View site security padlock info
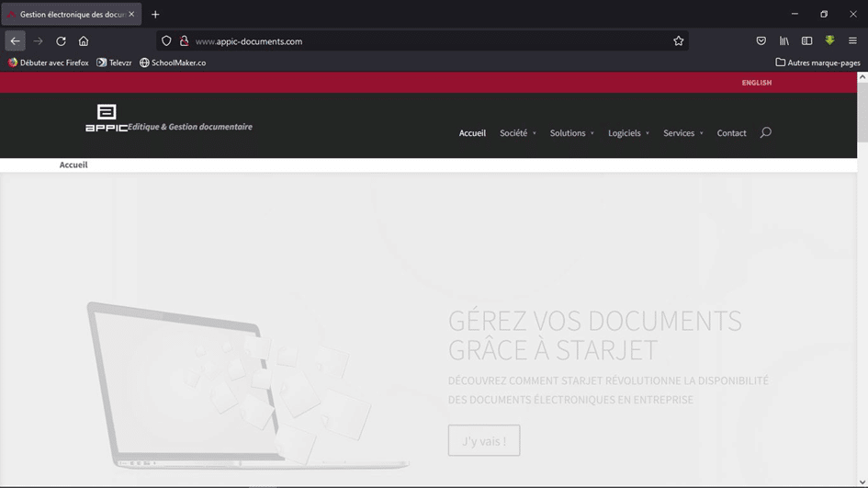Viewport: 868px width, 488px height. [x=184, y=41]
